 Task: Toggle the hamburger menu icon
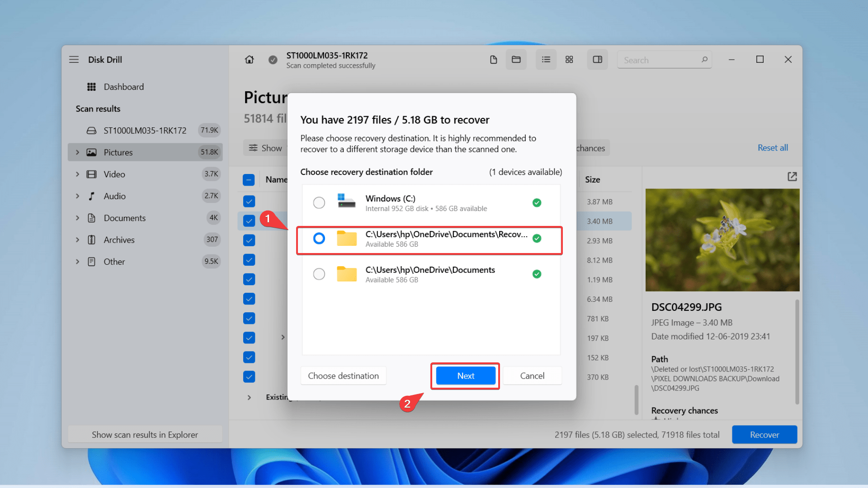(x=73, y=59)
